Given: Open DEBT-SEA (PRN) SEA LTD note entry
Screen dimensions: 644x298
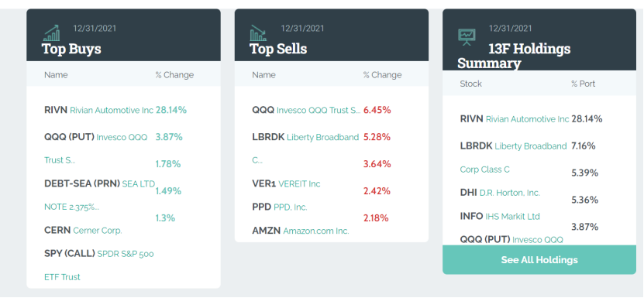Looking at the screenshot, I should (99, 195).
